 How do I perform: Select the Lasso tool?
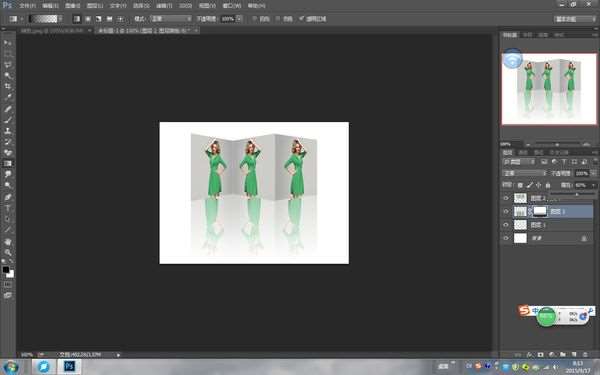click(x=8, y=65)
